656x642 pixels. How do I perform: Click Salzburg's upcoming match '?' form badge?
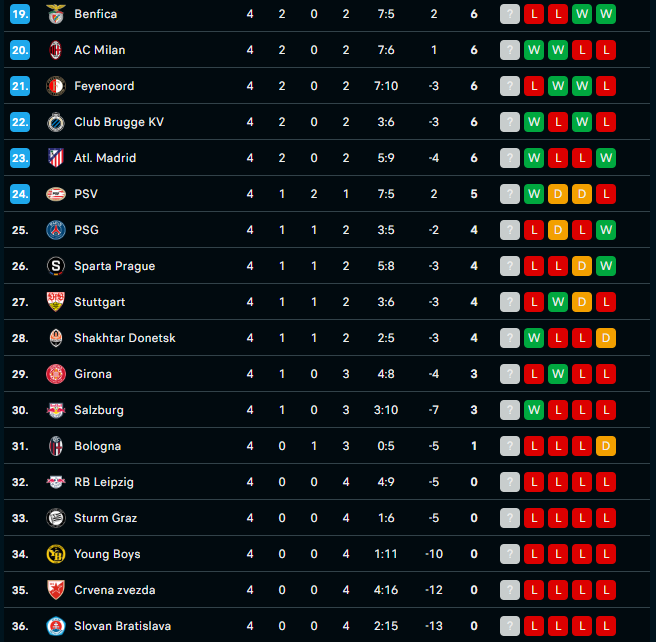coord(510,410)
